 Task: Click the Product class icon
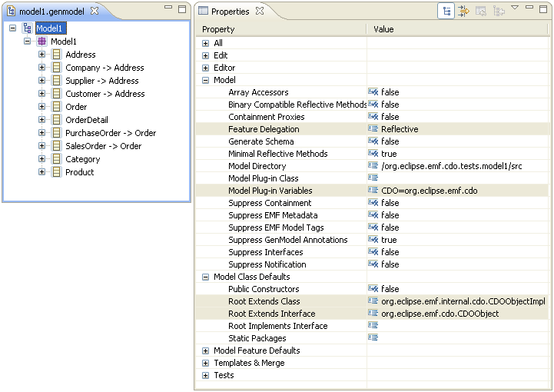pos(56,172)
